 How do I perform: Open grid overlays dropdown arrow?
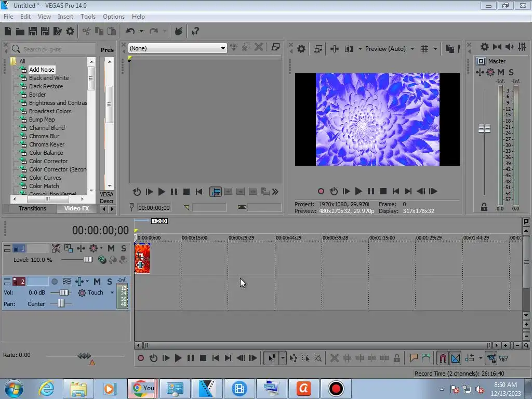(435, 49)
